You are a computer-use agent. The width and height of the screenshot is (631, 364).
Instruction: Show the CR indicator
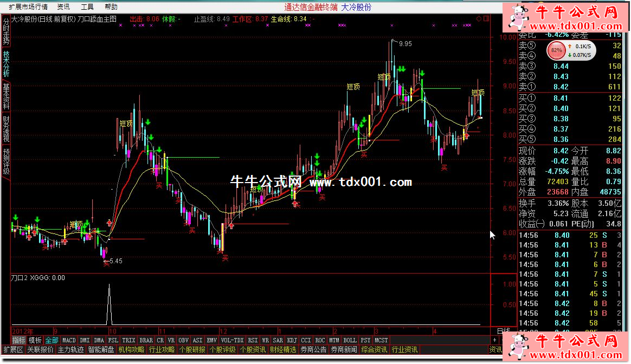[160, 340]
